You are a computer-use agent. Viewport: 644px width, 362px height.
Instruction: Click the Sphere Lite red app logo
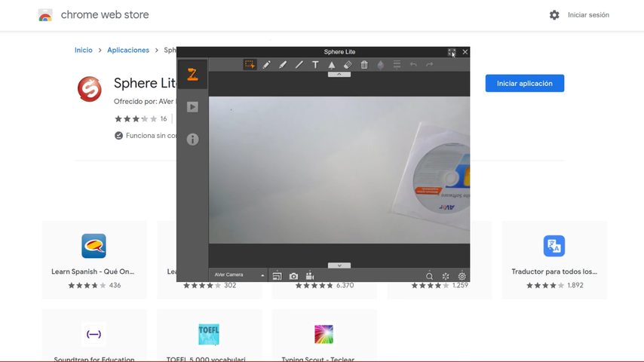90,89
